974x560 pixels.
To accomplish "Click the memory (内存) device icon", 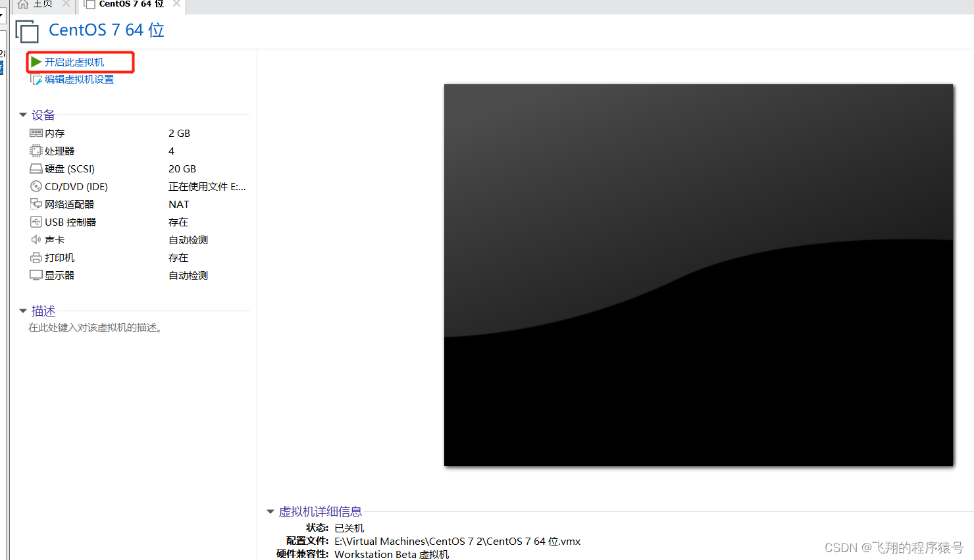I will (36, 133).
